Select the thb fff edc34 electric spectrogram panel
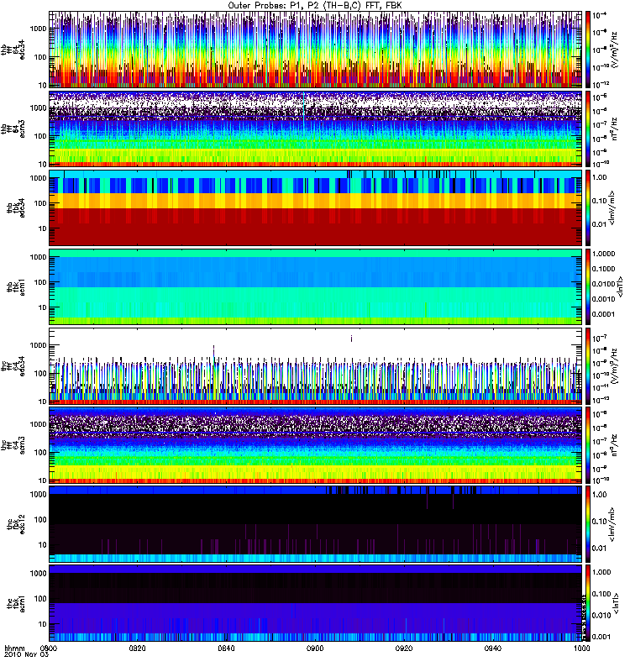Viewport: 630px width, 672px height. [x=316, y=50]
